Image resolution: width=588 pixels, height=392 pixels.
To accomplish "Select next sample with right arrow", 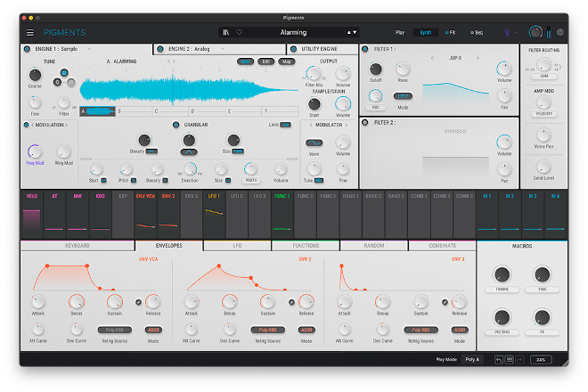I will (x=174, y=61).
